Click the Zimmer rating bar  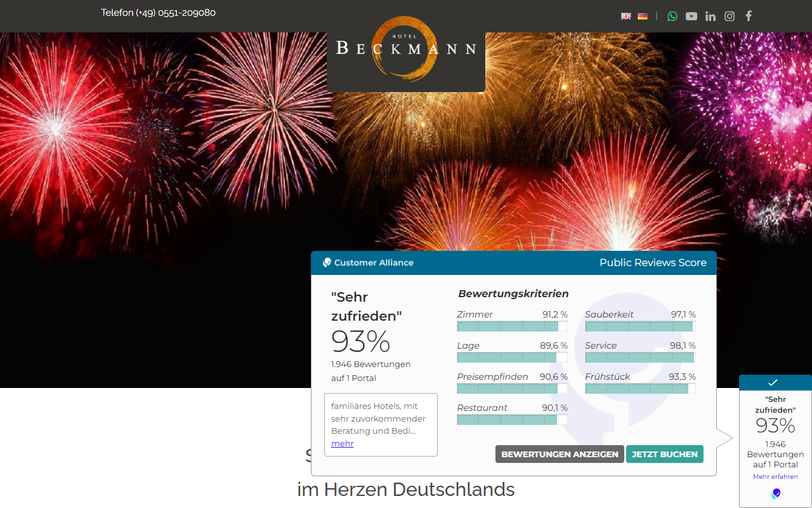pyautogui.click(x=512, y=326)
